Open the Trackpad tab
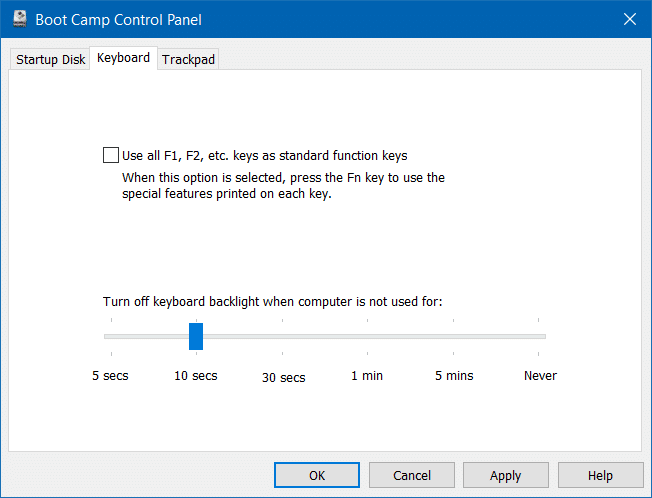This screenshot has width=652, height=498. 188,59
